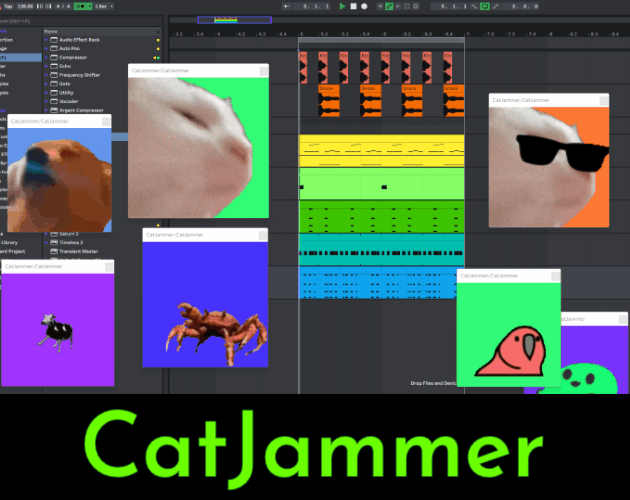
Task: Select the 120.00 tempo field
Action: coord(25,6)
